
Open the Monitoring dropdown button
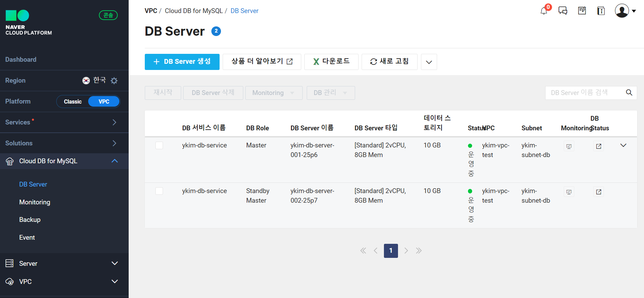pyautogui.click(x=274, y=93)
